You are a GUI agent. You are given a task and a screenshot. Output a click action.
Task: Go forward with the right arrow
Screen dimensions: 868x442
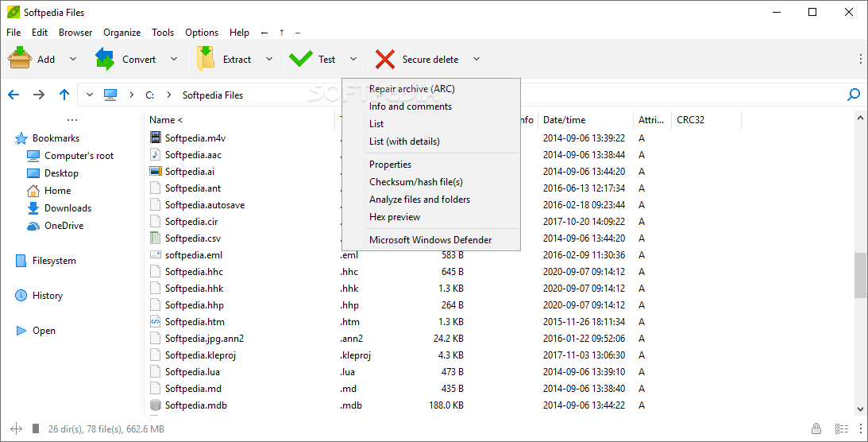click(39, 95)
